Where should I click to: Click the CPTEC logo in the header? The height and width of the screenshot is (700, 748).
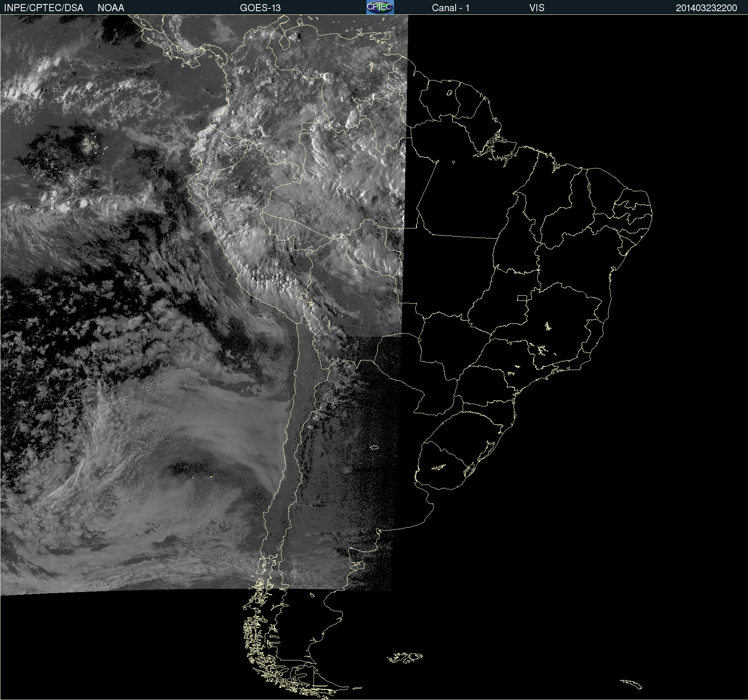tap(380, 7)
